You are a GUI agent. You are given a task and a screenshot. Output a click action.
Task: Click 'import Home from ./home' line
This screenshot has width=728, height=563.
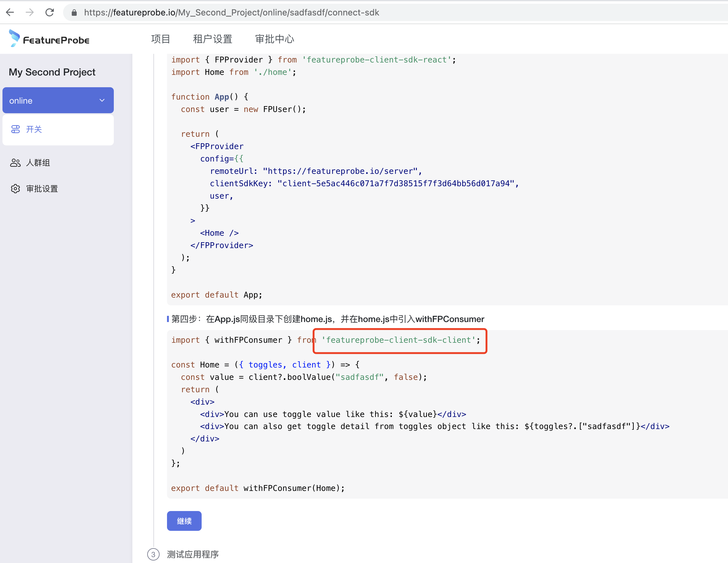click(x=233, y=72)
